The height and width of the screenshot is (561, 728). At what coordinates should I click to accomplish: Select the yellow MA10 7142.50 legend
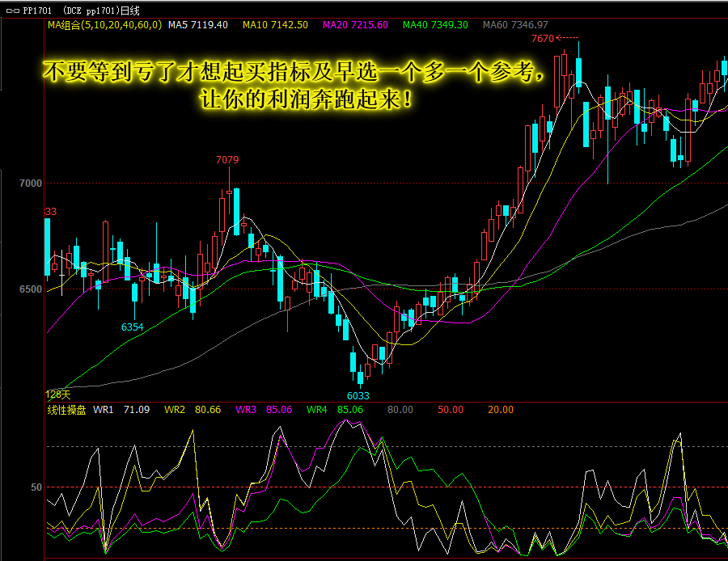pyautogui.click(x=275, y=25)
